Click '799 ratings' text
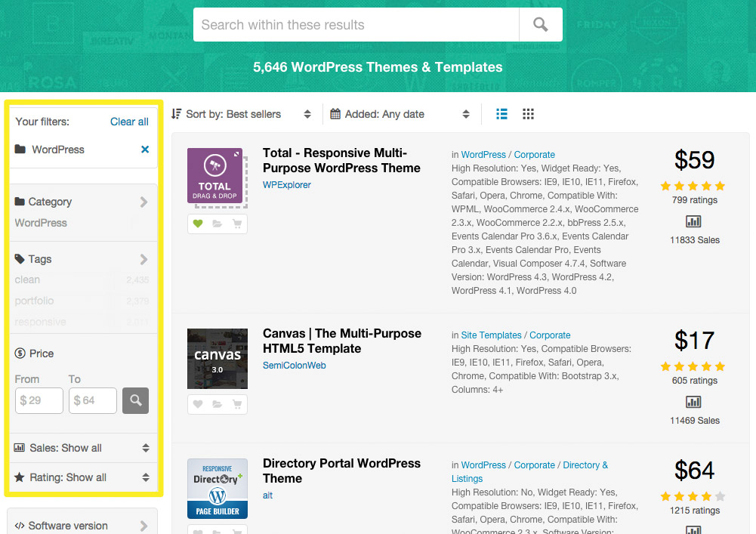Image resolution: width=756 pixels, height=534 pixels. [x=694, y=200]
